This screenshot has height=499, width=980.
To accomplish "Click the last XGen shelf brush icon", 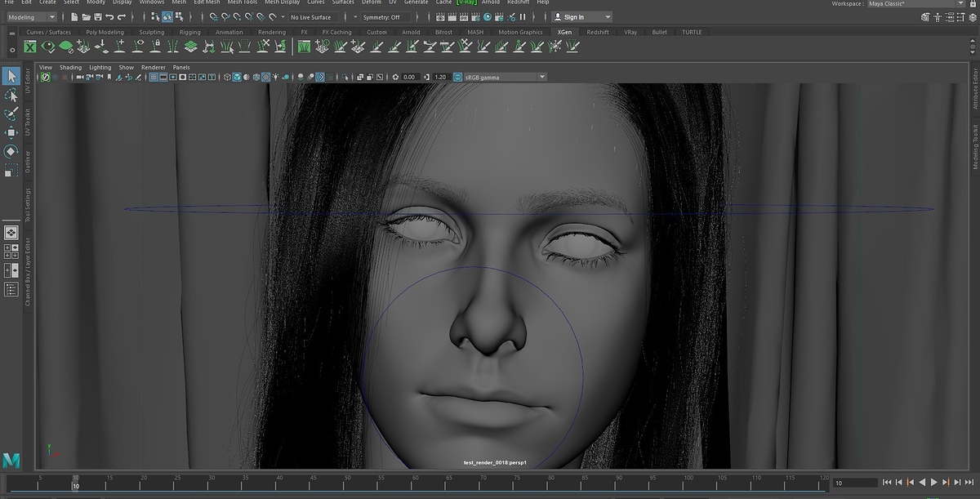I will coord(573,47).
